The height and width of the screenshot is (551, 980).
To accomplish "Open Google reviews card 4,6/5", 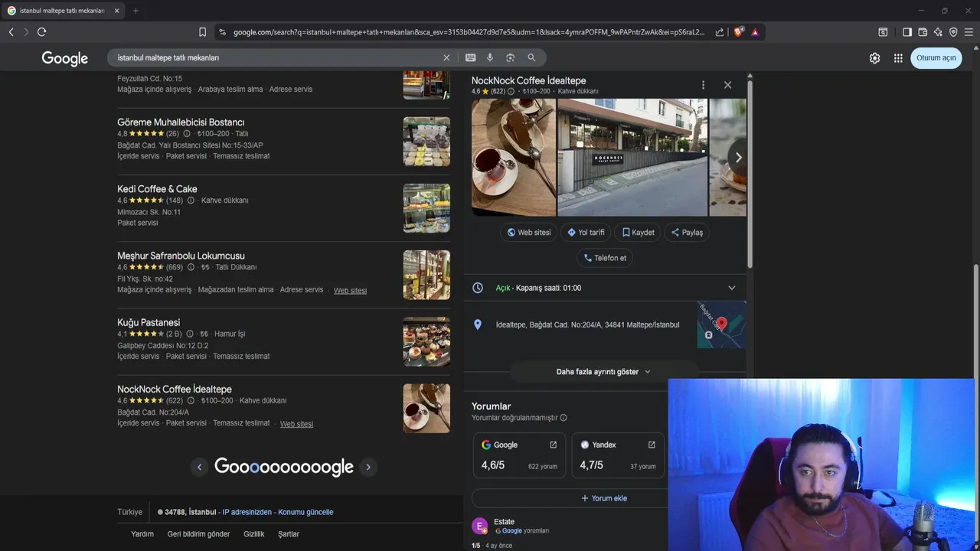I will click(x=519, y=455).
